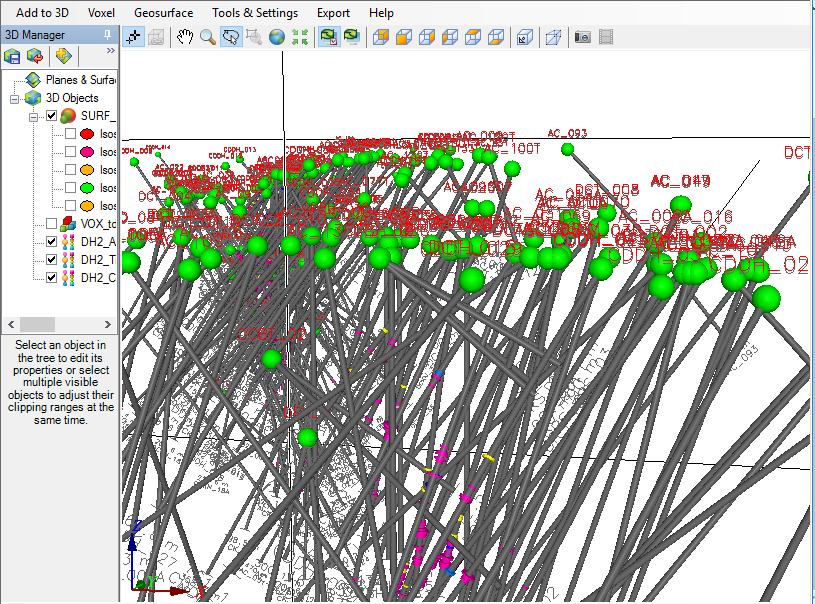The image size is (815, 604).
Task: Click the green shrink-arrows icon in toolbar
Action: point(299,37)
